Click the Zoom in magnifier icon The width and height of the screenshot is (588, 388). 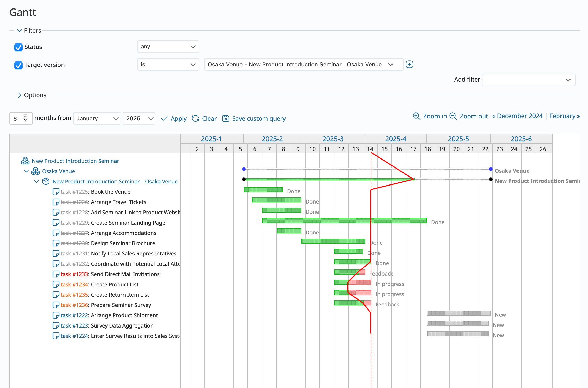pyautogui.click(x=417, y=116)
